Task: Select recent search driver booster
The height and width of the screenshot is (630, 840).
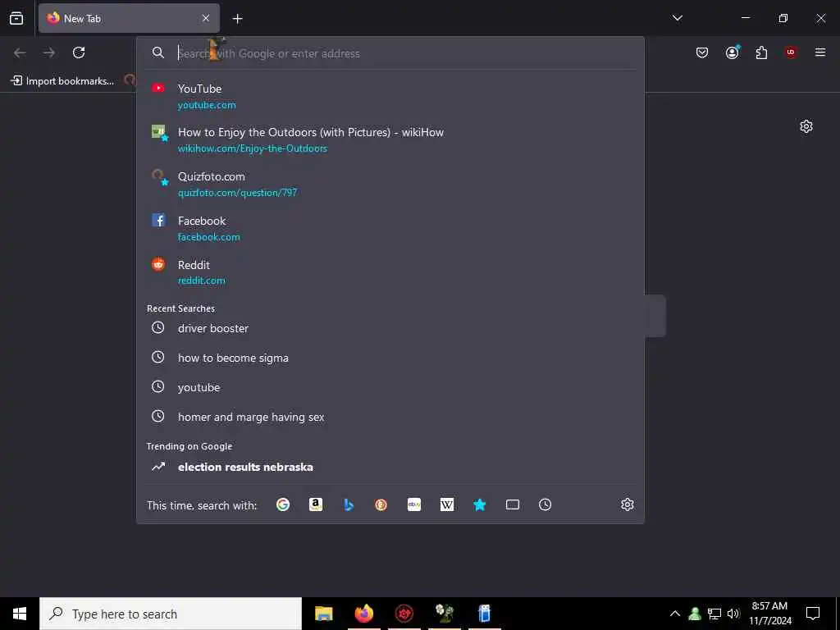Action: (390, 328)
